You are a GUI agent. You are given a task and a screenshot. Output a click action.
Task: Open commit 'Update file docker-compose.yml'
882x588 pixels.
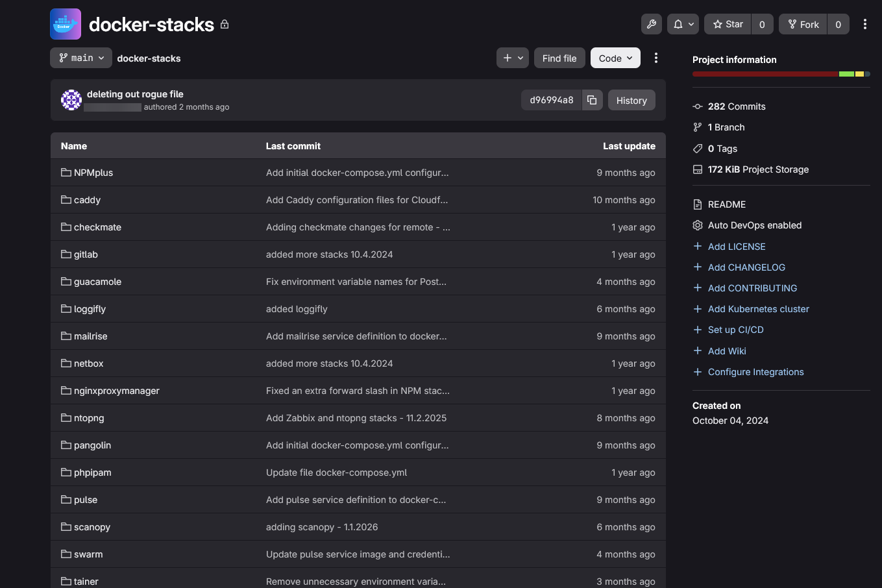(336, 472)
